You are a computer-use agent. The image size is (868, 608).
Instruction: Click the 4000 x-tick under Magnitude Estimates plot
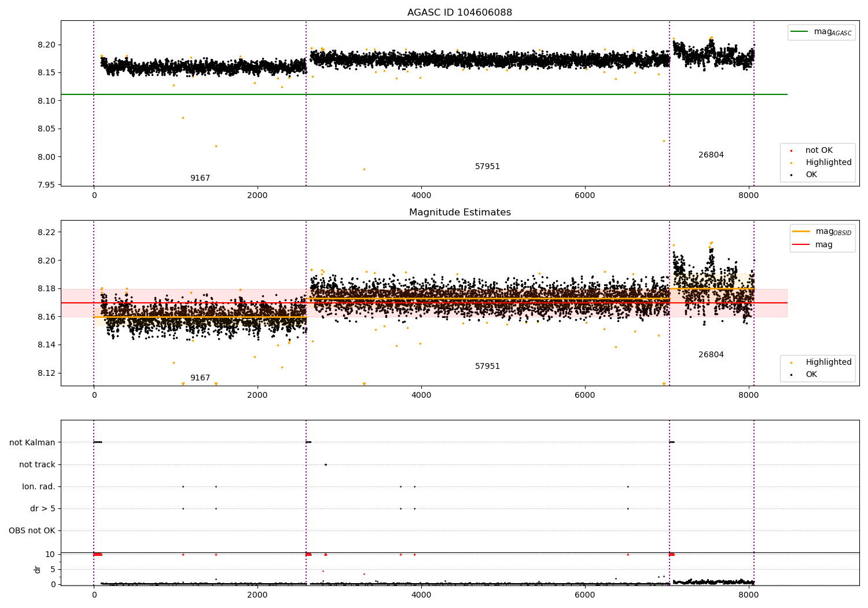pyautogui.click(x=421, y=395)
